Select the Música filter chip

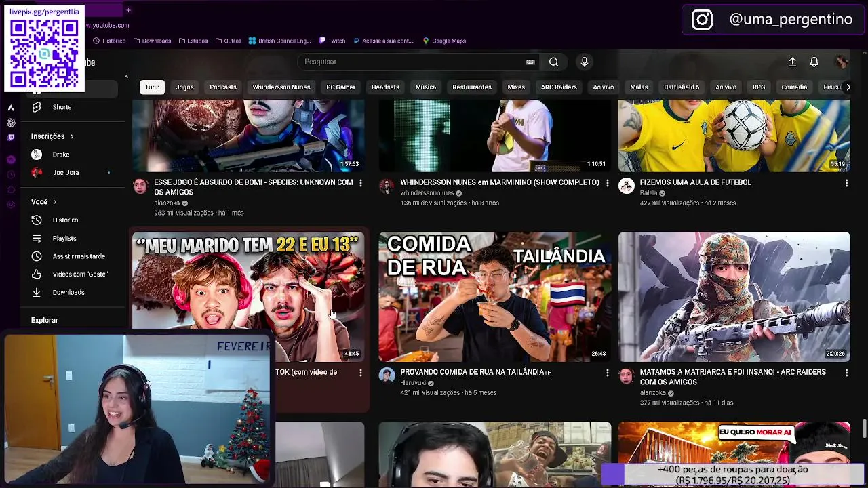pos(426,87)
